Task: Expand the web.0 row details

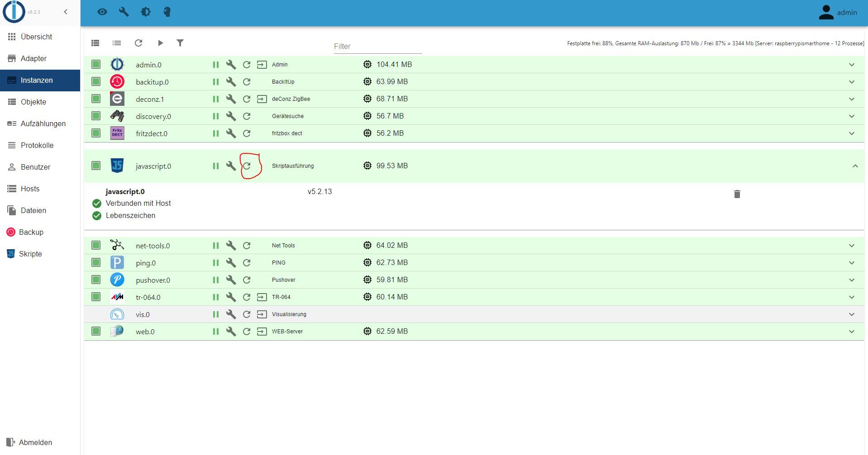Action: [x=852, y=332]
